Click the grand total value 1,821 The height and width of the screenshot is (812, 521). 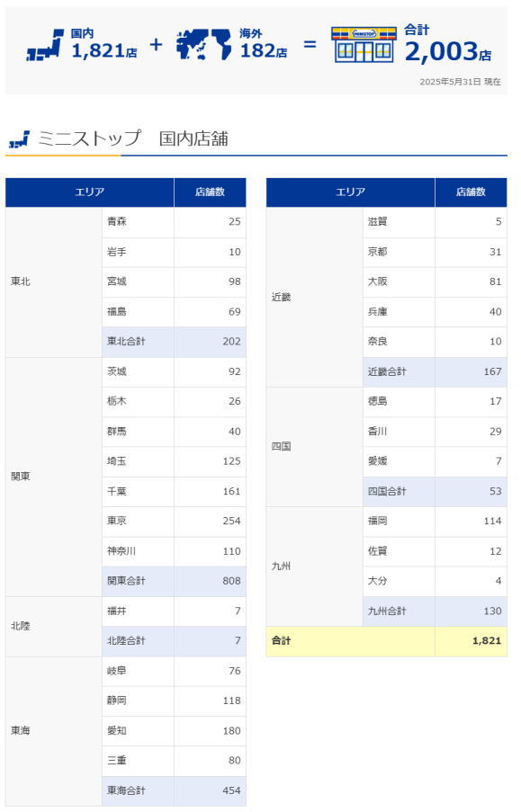pos(487,641)
